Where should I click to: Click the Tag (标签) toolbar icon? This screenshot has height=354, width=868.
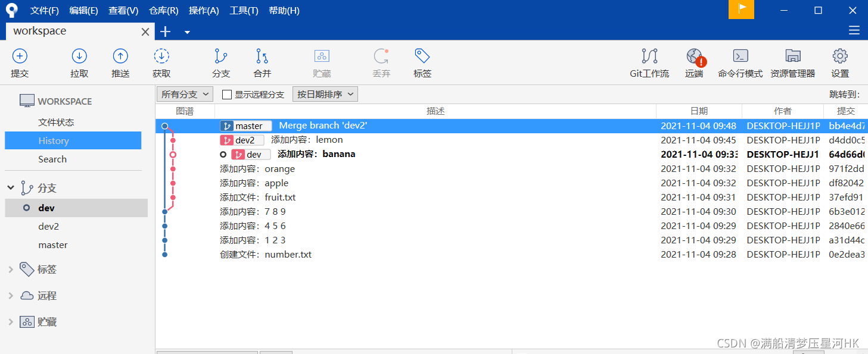point(422,56)
